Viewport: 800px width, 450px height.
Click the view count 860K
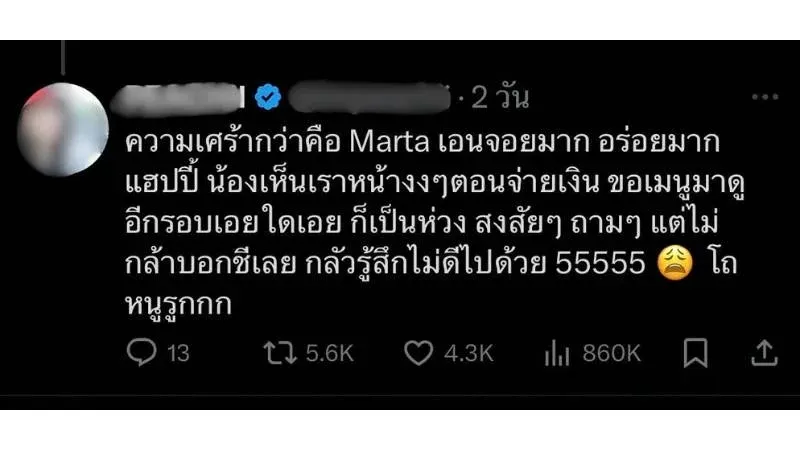click(x=611, y=353)
